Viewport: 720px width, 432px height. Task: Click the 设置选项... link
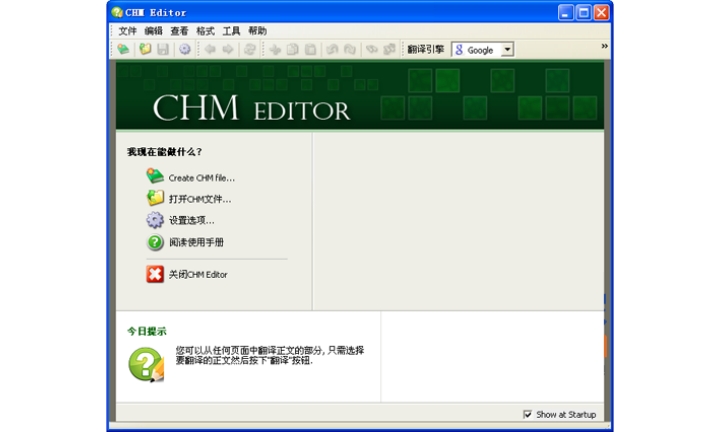tap(191, 220)
